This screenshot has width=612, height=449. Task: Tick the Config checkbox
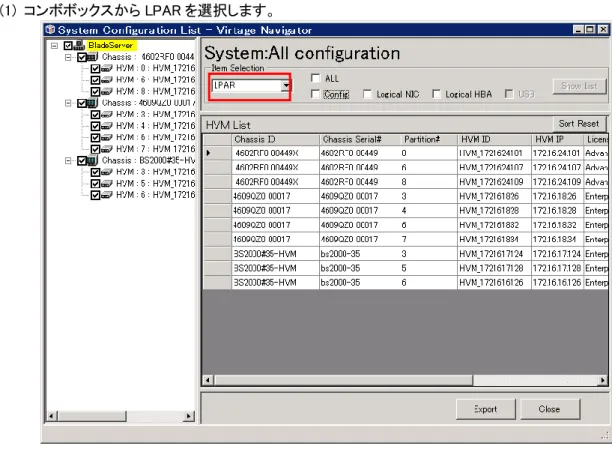(x=315, y=94)
